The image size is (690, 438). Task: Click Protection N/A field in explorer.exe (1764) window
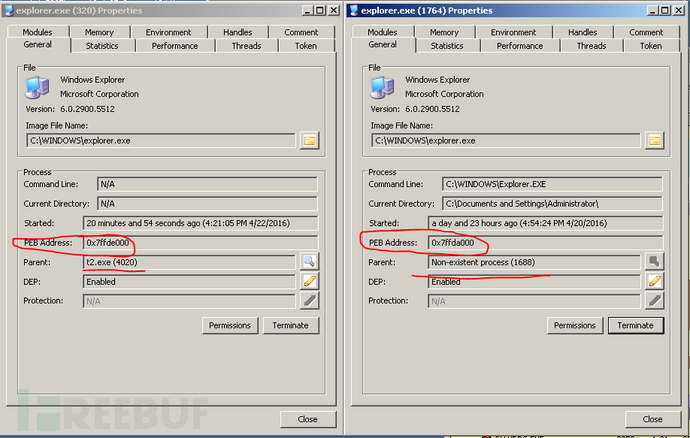534,301
